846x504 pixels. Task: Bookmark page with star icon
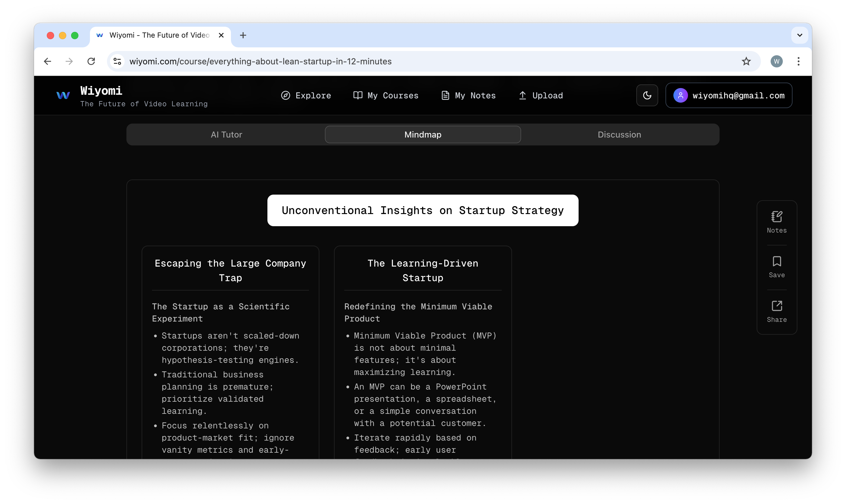(x=746, y=61)
